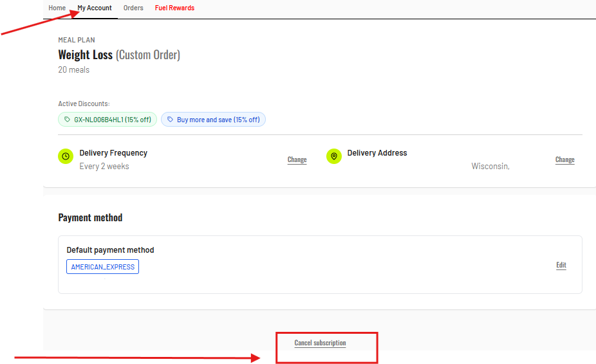The width and height of the screenshot is (596, 364).
Task: Click the 20 meals text
Action: (x=74, y=70)
